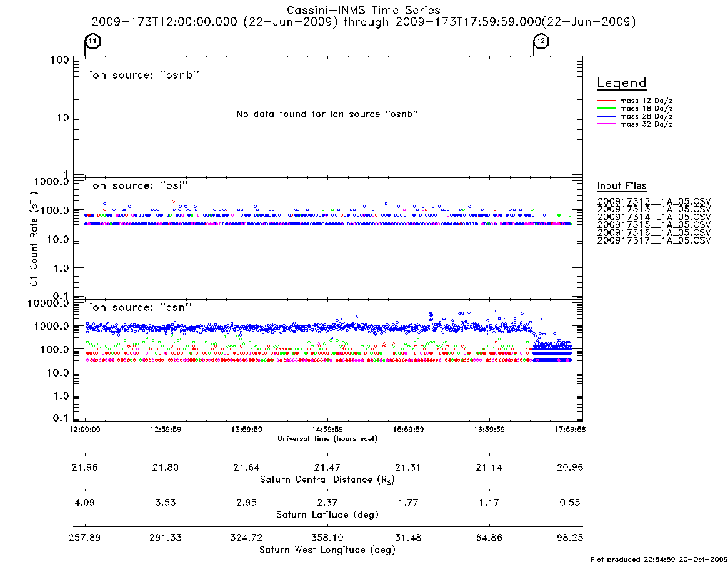
Task: Click the 'Input Files' heading
Action: pos(622,186)
